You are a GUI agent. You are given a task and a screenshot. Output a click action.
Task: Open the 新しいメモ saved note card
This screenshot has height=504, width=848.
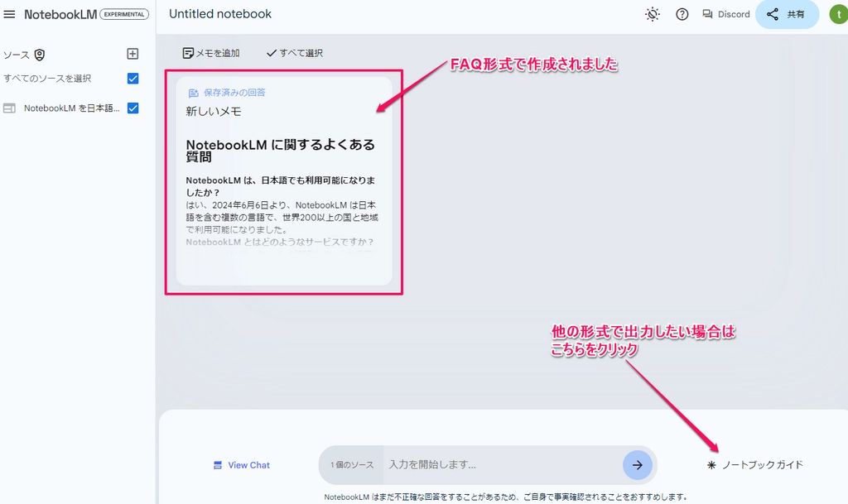point(284,181)
